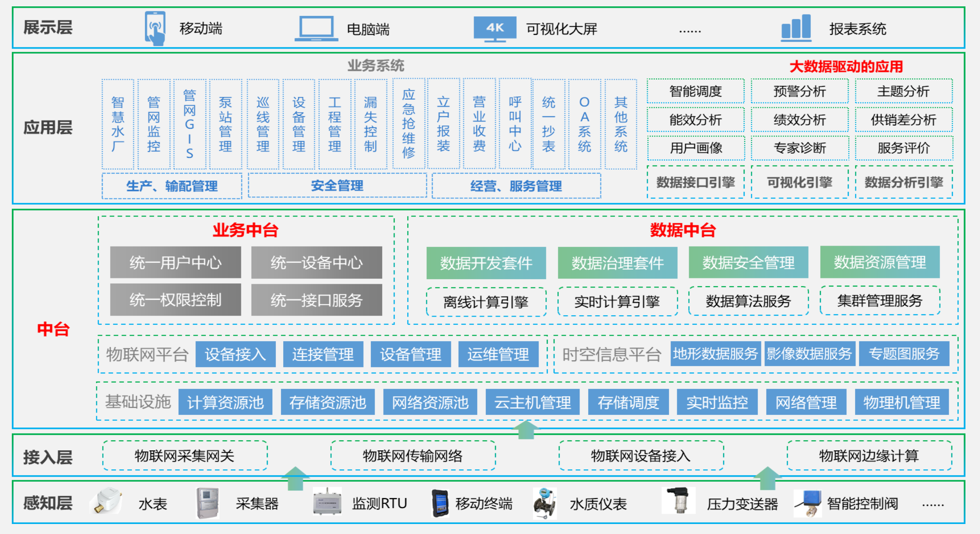Click the 数据资源管理 block
This screenshot has width=980, height=534.
pos(880,262)
